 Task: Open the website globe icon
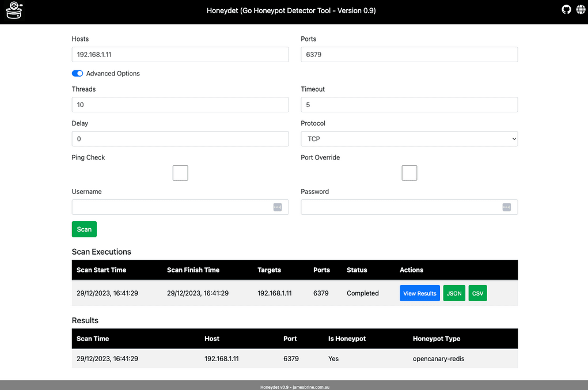point(581,9)
